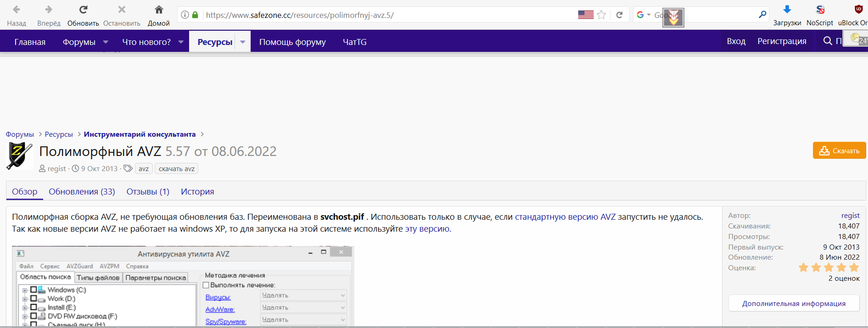This screenshot has width=868, height=328.
Task: Click the Инструментарий консультанта breadcrumb
Action: [140, 134]
